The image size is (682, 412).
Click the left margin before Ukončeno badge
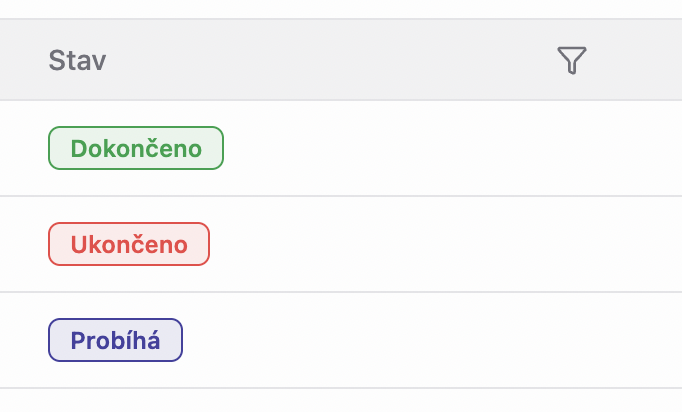click(22, 245)
